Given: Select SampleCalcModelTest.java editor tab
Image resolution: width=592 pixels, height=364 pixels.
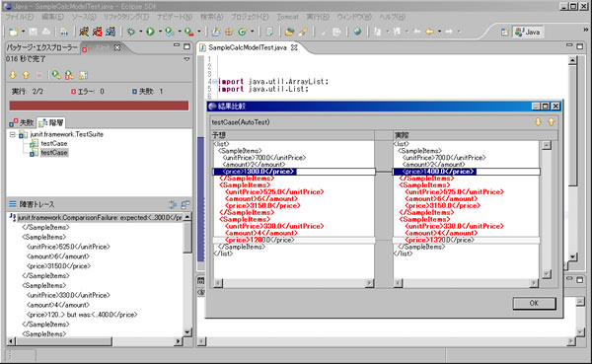Looking at the screenshot, I should (x=248, y=47).
